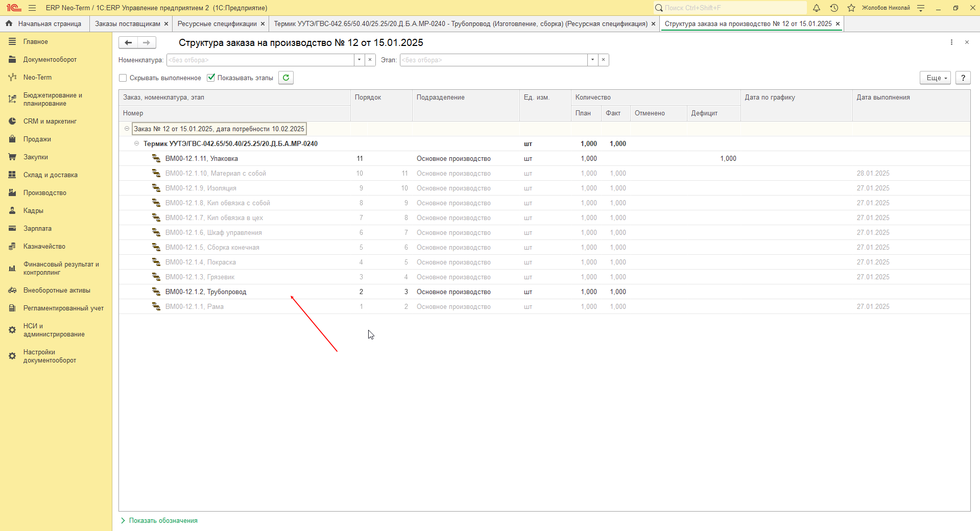Click the hamburger functions menu icon

coord(32,8)
